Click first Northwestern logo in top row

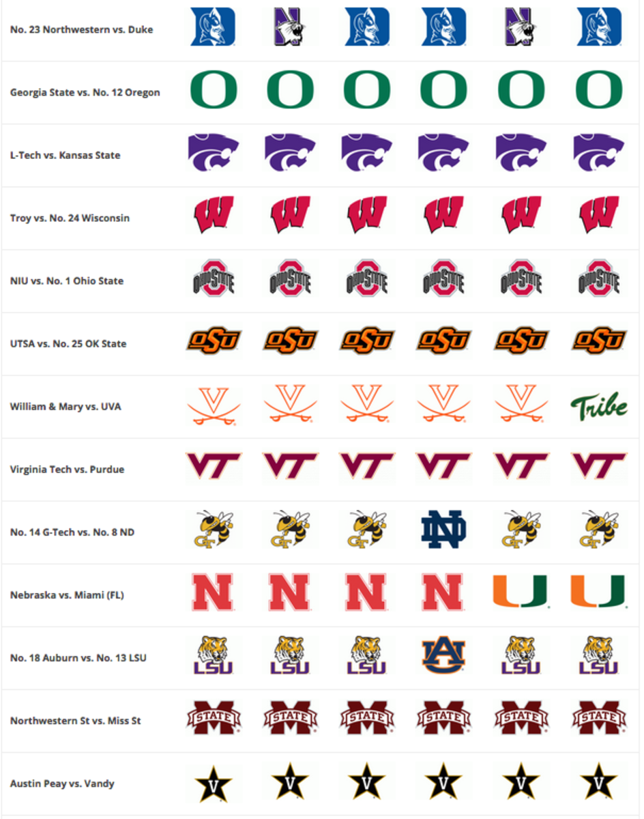coord(290,28)
